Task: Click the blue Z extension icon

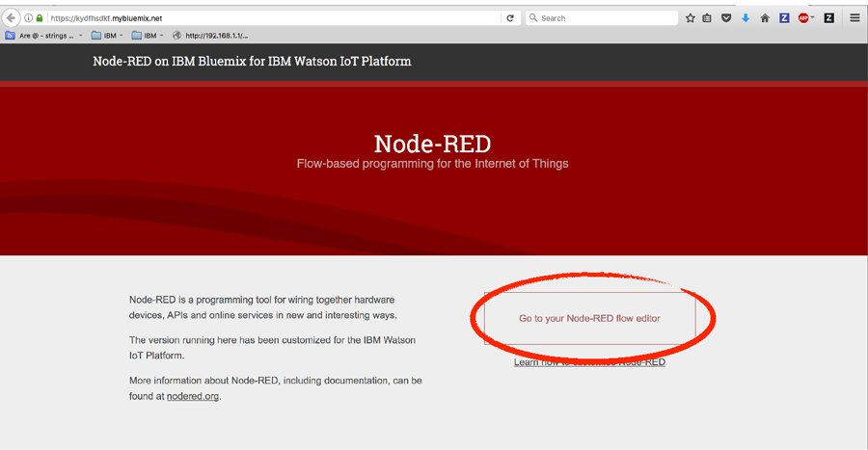Action: click(x=784, y=17)
